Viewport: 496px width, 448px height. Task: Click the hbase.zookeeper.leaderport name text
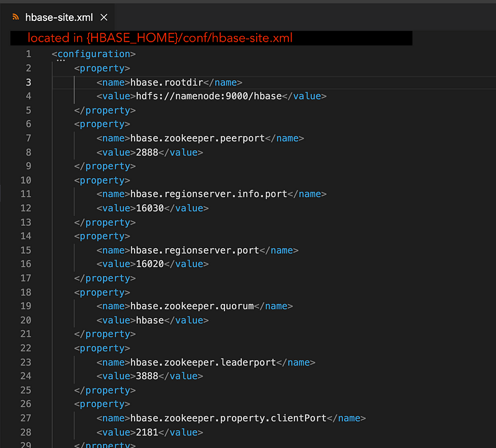click(203, 362)
